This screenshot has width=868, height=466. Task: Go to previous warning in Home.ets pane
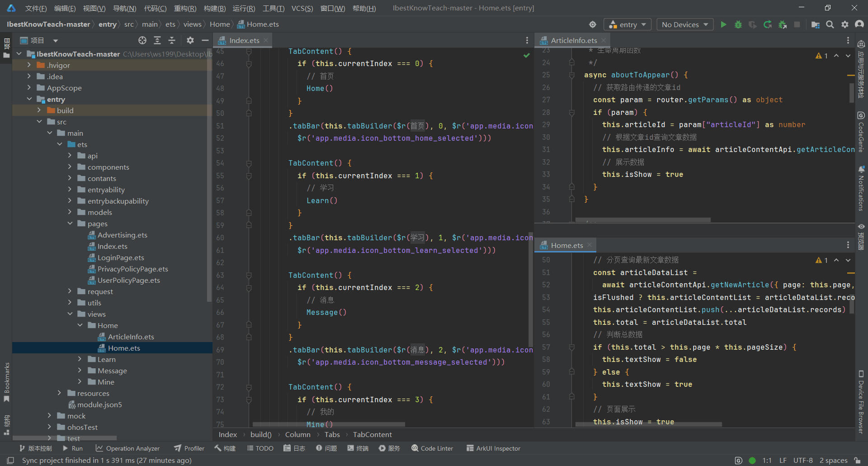click(836, 260)
